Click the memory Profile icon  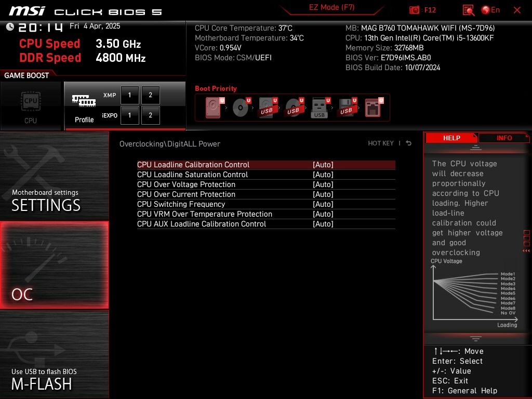click(x=84, y=101)
